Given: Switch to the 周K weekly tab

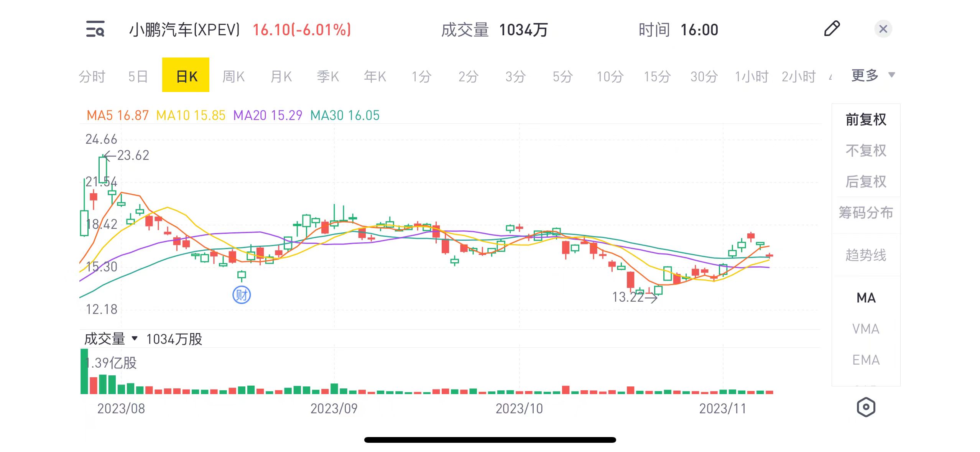Looking at the screenshot, I should [233, 76].
